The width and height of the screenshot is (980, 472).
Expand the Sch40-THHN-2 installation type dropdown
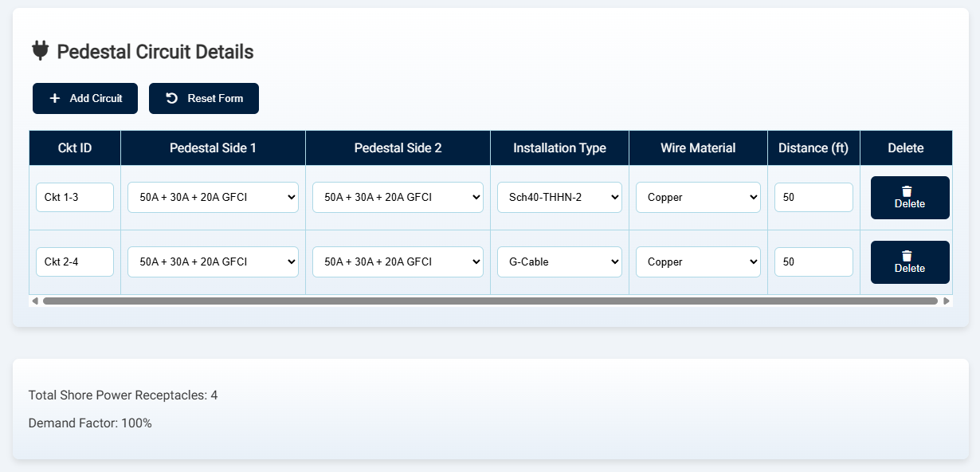coord(559,197)
